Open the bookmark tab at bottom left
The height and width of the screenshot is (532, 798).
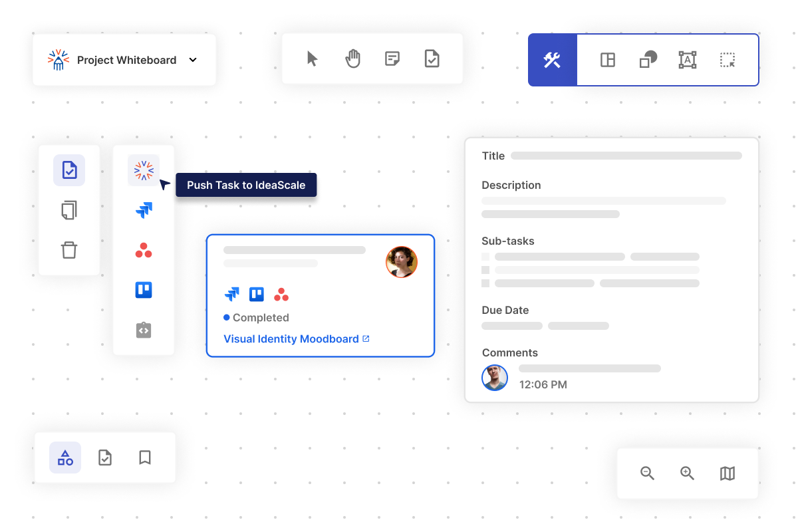click(145, 458)
